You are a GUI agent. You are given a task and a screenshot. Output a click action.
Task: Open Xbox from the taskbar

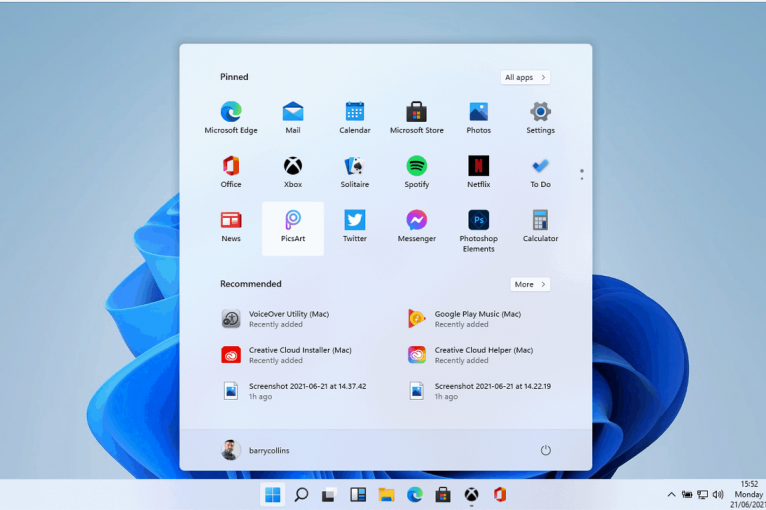471,495
